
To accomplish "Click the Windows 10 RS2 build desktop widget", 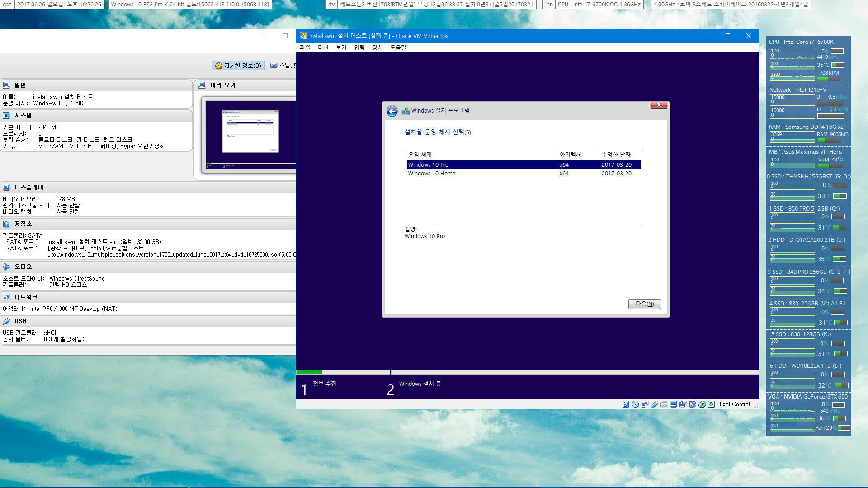I will 190,5.
